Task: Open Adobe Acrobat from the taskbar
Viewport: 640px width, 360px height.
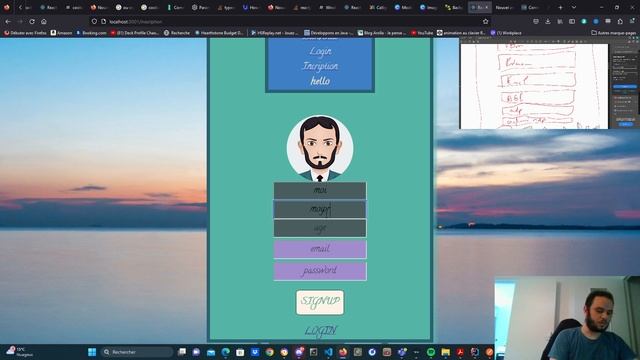Action: (x=460, y=352)
